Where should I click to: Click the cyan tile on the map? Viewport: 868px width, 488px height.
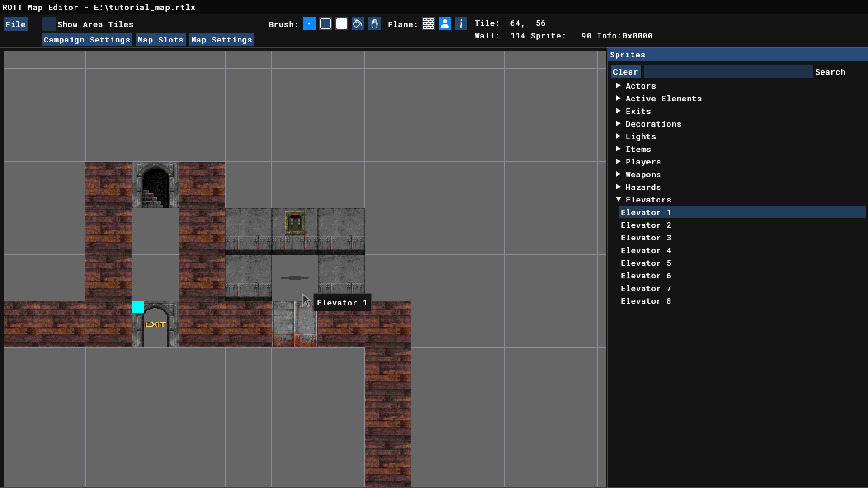click(x=138, y=307)
